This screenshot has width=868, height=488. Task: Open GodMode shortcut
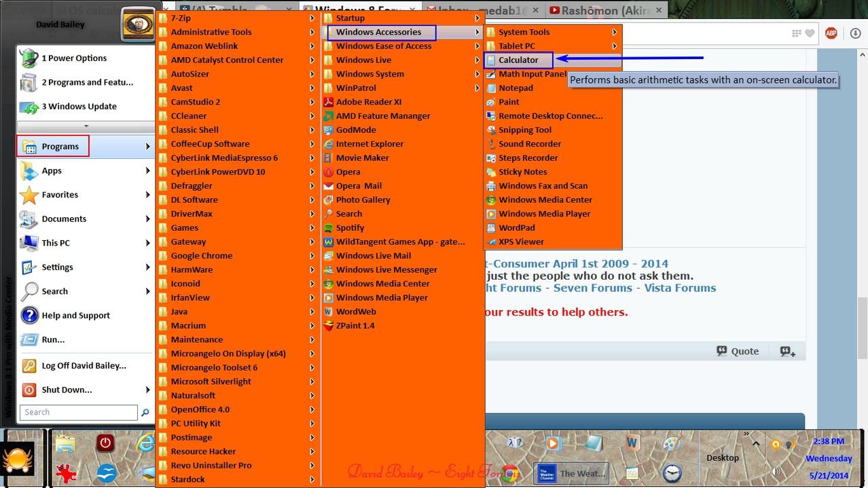tap(356, 130)
